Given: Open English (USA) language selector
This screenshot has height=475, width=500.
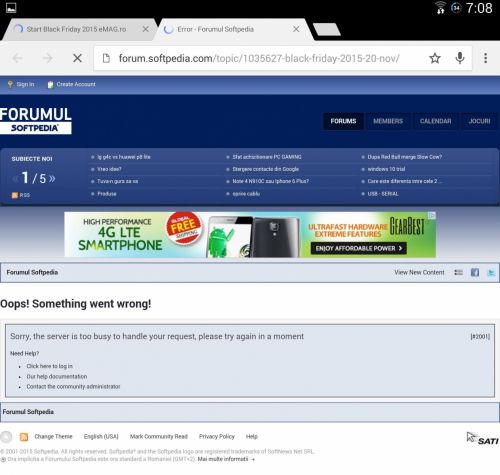Looking at the screenshot, I should 101,436.
